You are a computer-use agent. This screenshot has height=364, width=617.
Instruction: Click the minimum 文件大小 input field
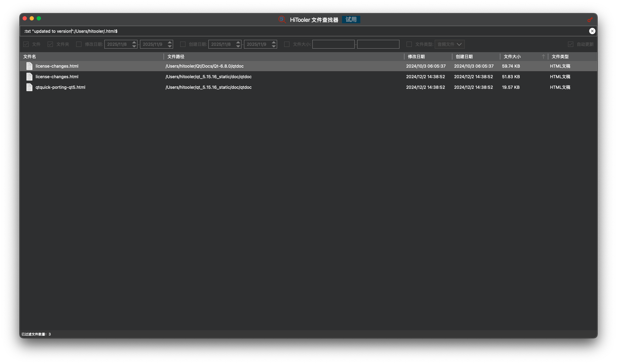tap(333, 44)
